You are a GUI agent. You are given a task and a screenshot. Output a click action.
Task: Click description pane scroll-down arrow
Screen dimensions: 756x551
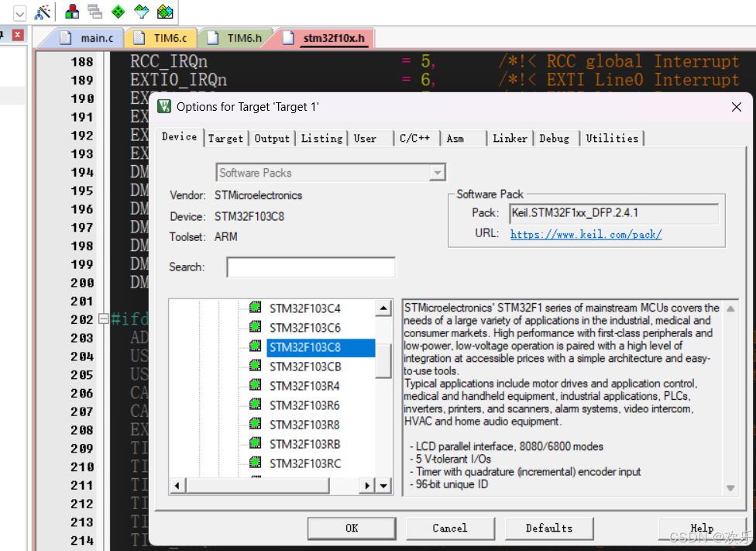(x=731, y=487)
